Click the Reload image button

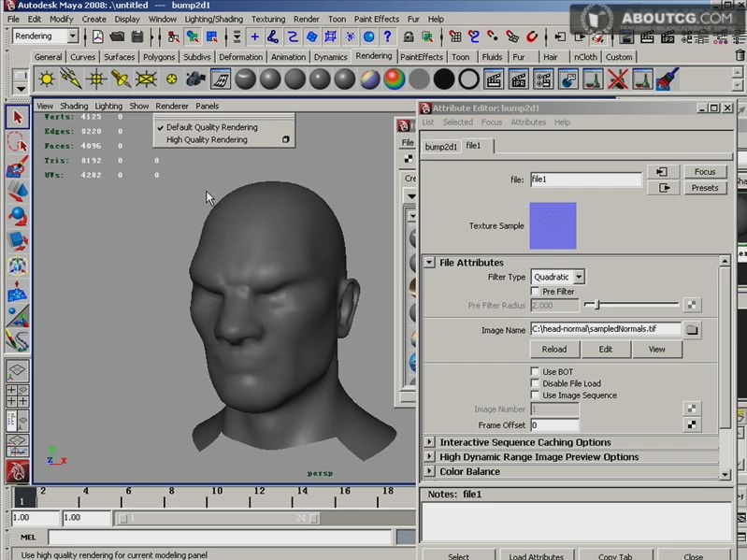point(554,349)
